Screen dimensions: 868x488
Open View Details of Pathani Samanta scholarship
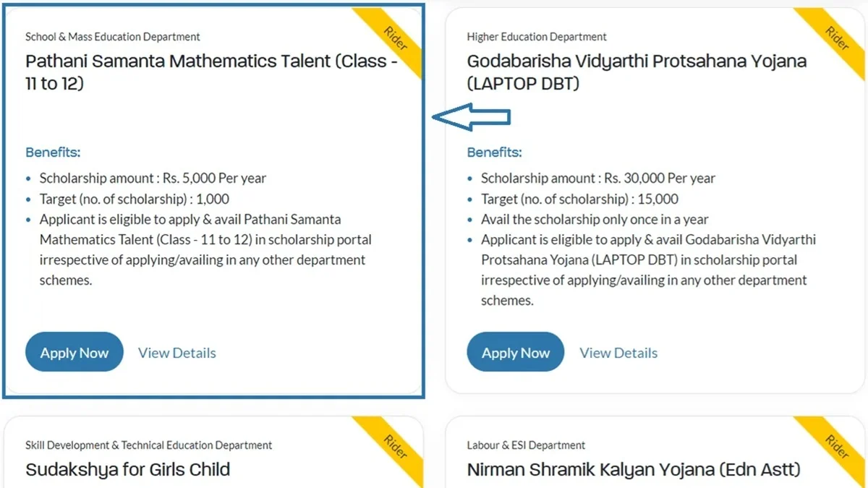176,352
